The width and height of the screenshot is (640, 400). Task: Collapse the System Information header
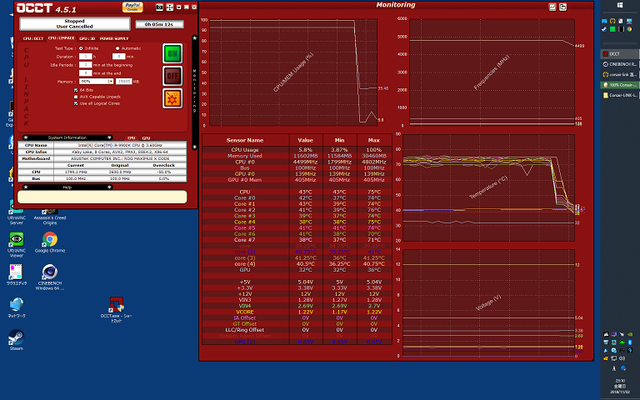tap(67, 138)
